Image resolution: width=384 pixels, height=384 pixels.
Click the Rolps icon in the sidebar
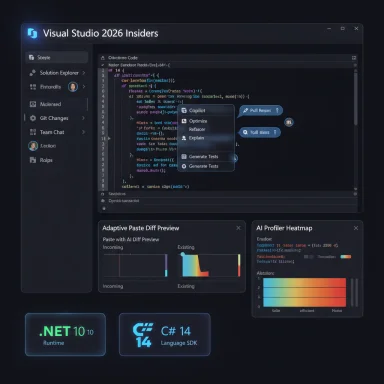33,160
